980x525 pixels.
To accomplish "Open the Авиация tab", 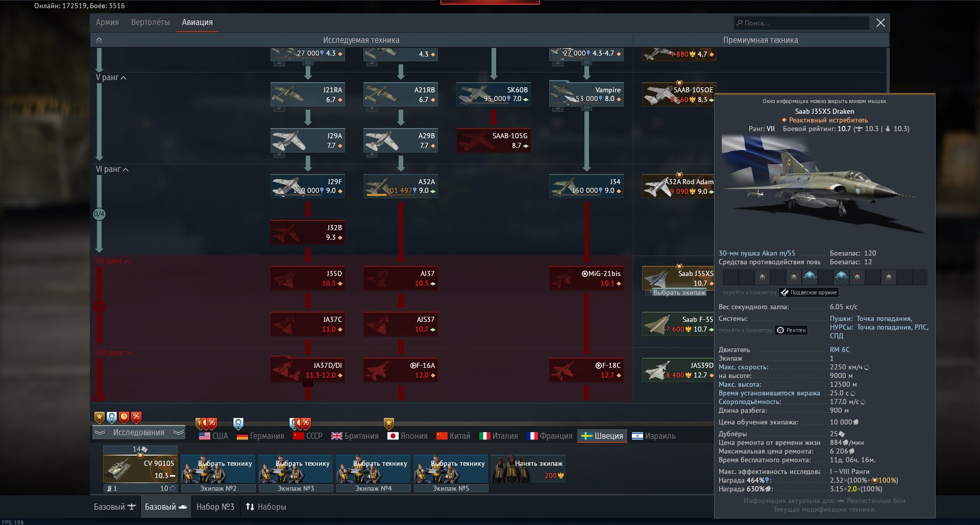I will coord(198,22).
